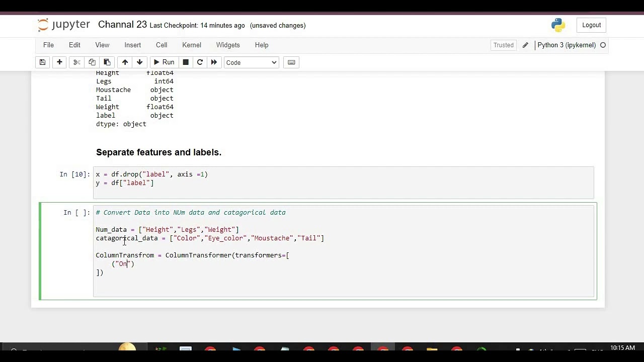
Task: Click the In [10]: prompt label
Action: [75, 174]
